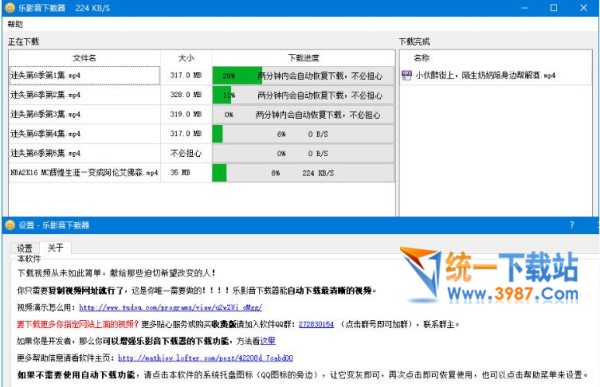Click the smiley icon in settings dialog title

pyautogui.click(x=10, y=225)
